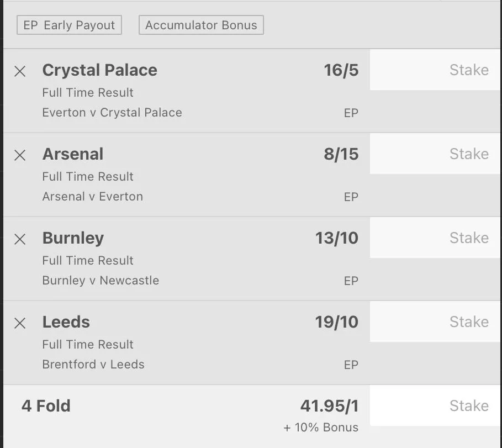502x448 pixels.
Task: Remove the Leeds selection
Action: 20,323
